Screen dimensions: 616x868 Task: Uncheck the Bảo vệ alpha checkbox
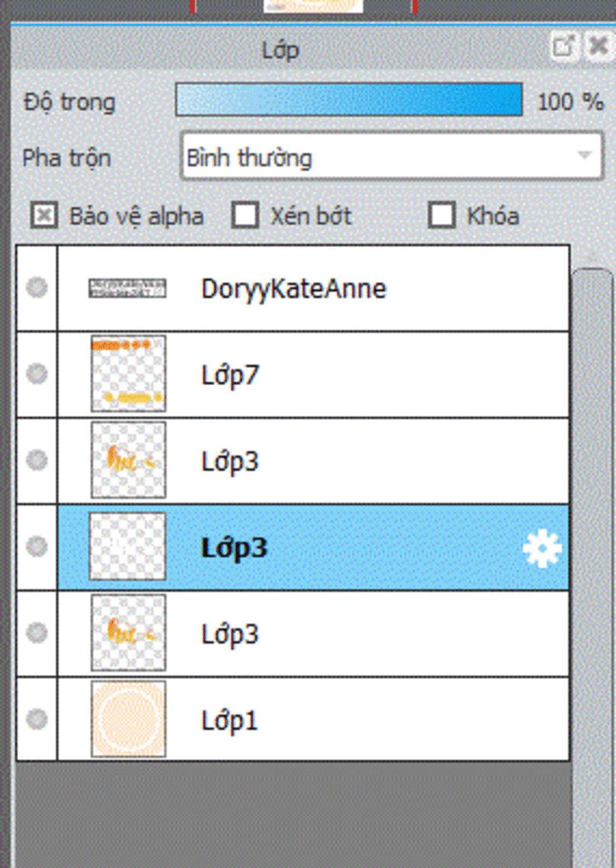coord(44,215)
